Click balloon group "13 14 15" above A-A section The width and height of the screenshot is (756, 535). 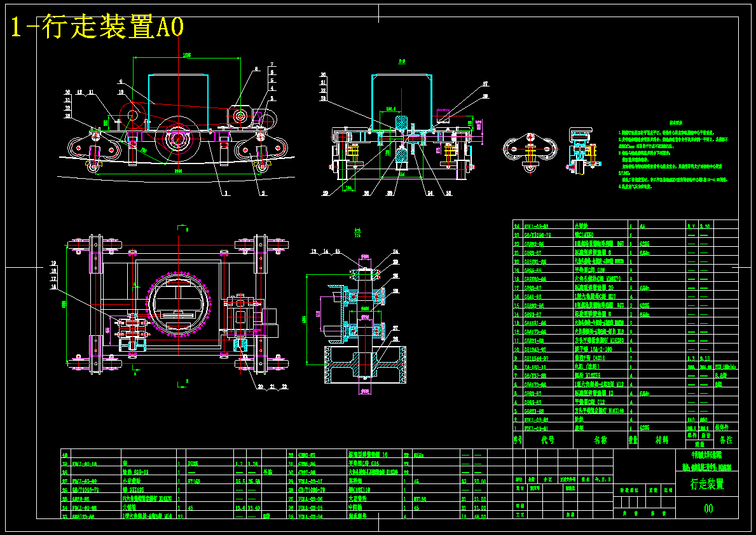point(325,251)
